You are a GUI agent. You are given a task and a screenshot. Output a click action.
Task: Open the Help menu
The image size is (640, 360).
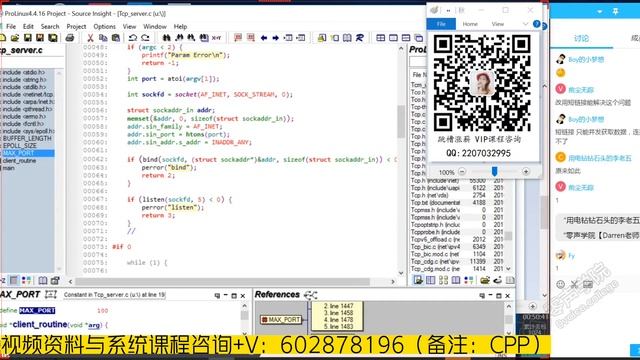pos(180,27)
